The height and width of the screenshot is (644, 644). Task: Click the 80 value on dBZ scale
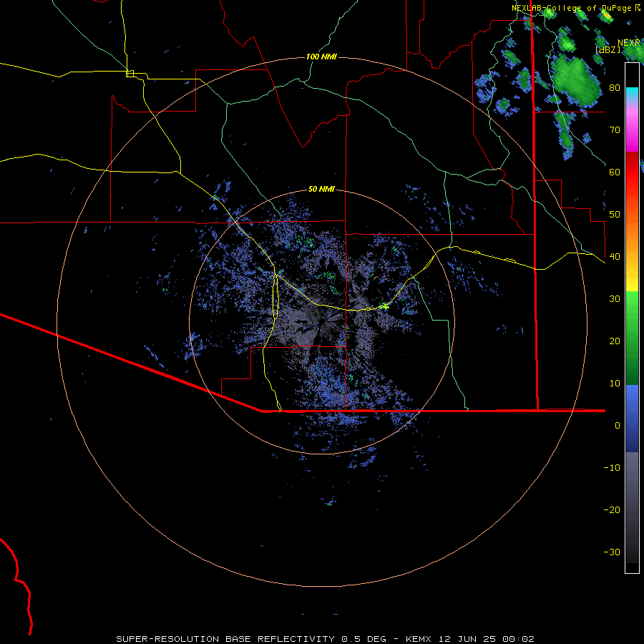coord(615,87)
